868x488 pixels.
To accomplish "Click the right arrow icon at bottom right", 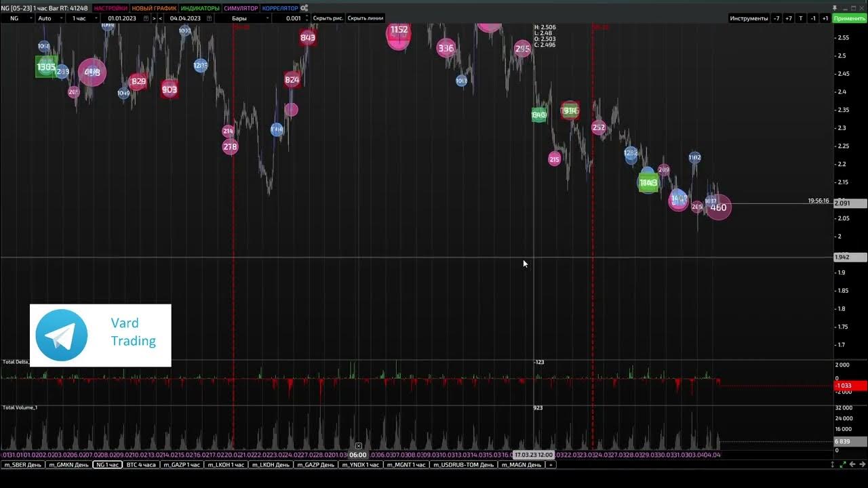I will [863, 465].
